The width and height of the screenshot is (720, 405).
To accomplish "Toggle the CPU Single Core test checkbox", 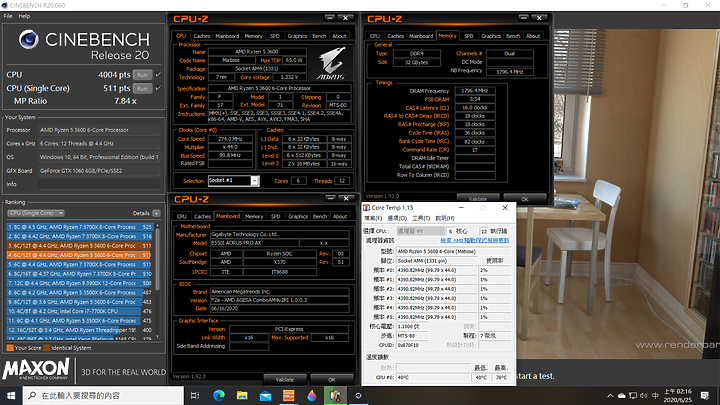I will click(158, 88).
